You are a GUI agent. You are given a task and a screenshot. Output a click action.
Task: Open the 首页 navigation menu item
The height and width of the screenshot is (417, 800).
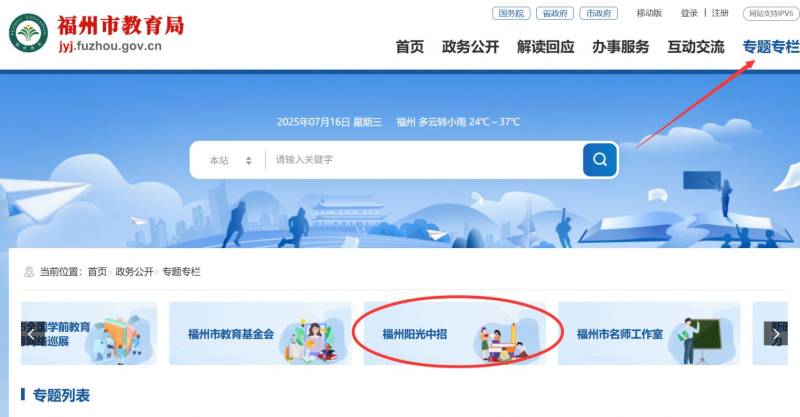(410, 47)
